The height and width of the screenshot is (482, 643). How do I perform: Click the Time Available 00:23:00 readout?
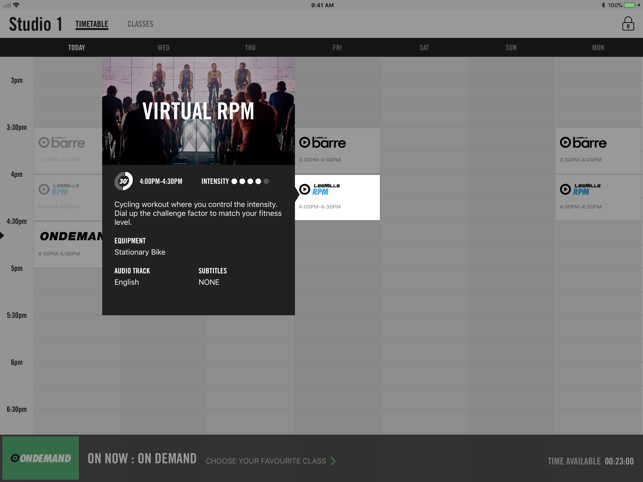click(591, 461)
